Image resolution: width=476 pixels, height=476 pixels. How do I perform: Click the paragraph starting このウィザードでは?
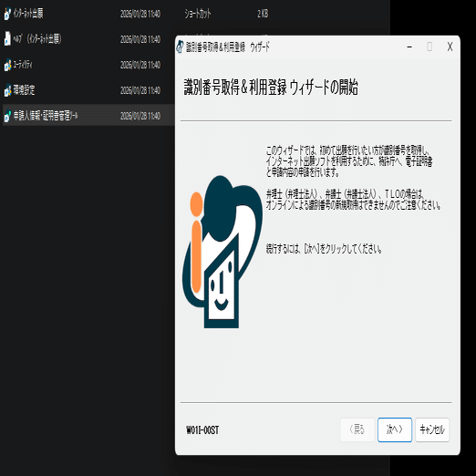[349, 161]
